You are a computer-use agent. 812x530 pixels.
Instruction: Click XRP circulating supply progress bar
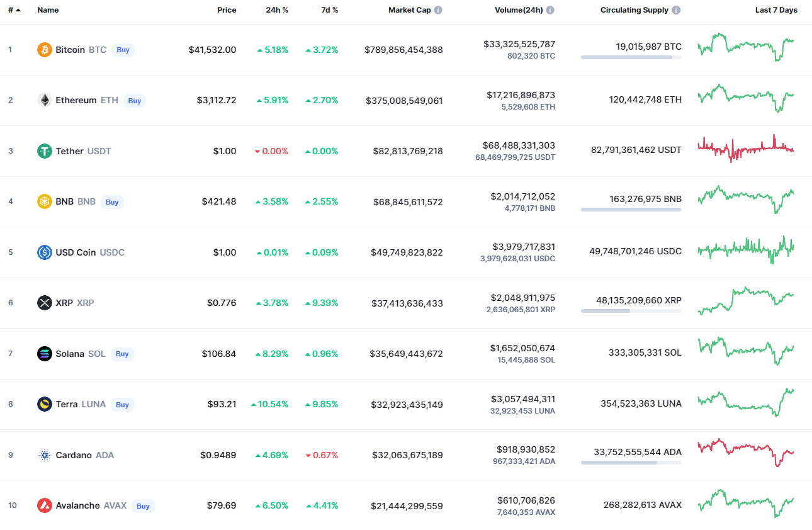(631, 310)
